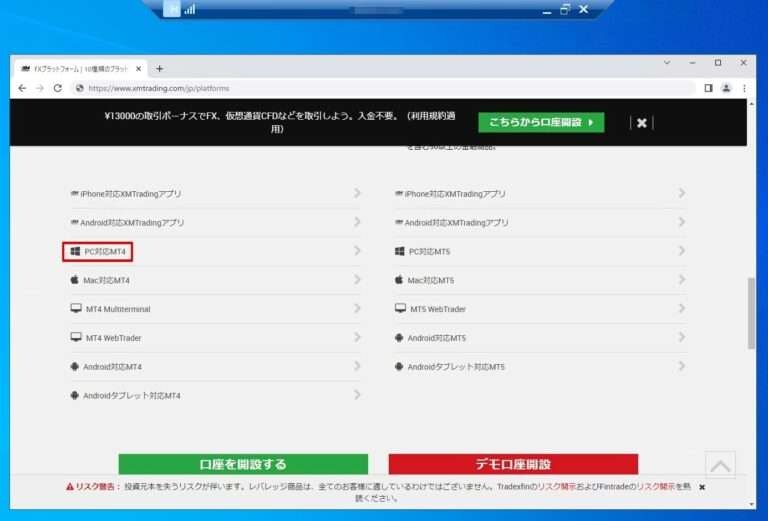Click pin icon on remote session bar
The image size is (768, 521).
point(172,9)
